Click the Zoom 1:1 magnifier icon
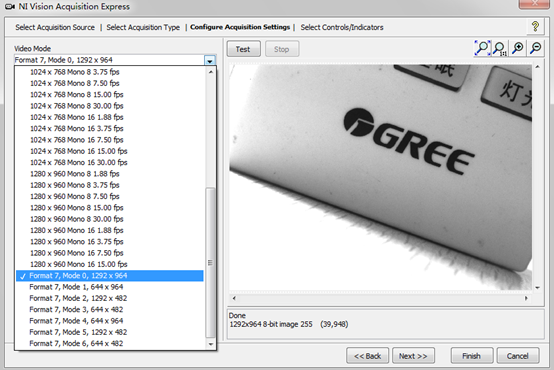The height and width of the screenshot is (370, 554). pos(500,48)
